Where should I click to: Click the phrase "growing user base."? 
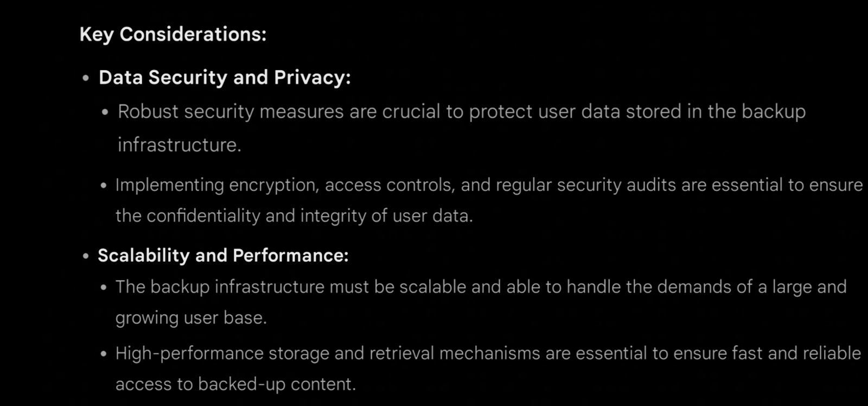(191, 318)
